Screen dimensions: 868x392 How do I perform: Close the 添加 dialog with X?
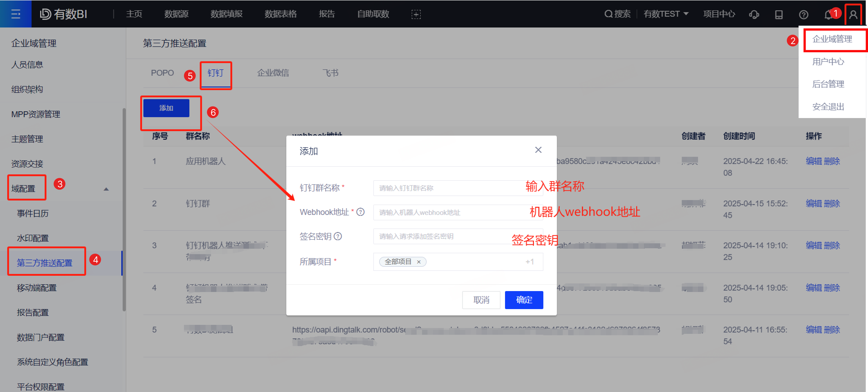coord(538,150)
